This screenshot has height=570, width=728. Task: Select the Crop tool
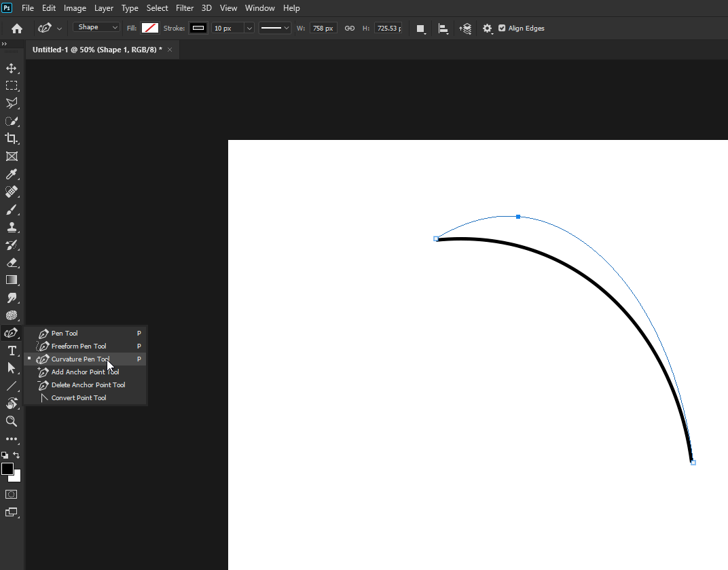point(12,139)
